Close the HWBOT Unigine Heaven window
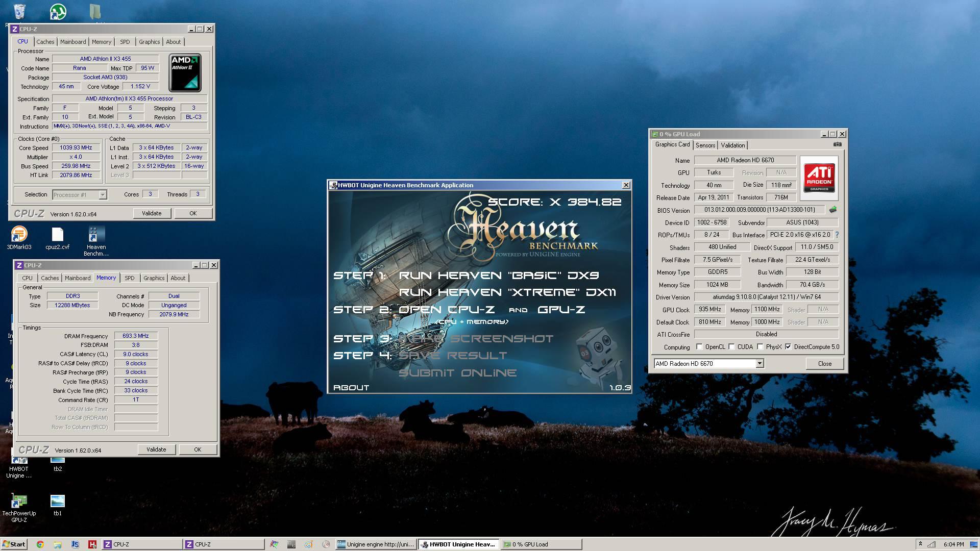The height and width of the screenshot is (551, 980). (626, 185)
